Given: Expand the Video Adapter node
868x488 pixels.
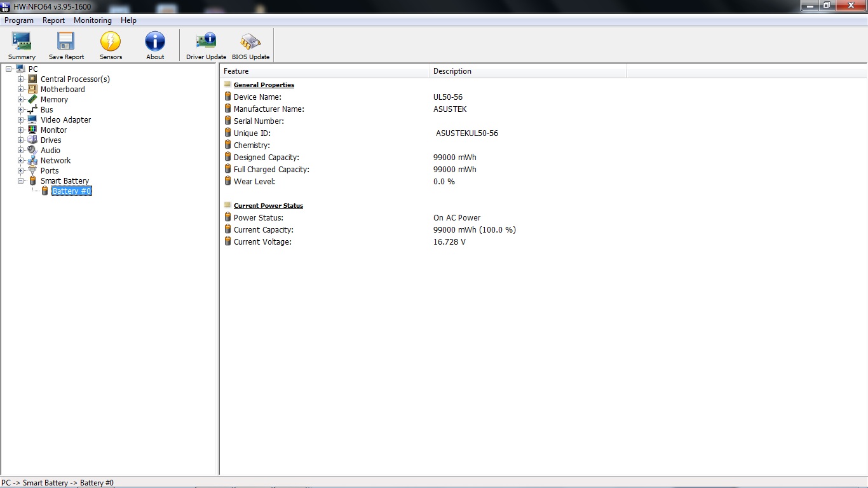Looking at the screenshot, I should click(x=20, y=119).
